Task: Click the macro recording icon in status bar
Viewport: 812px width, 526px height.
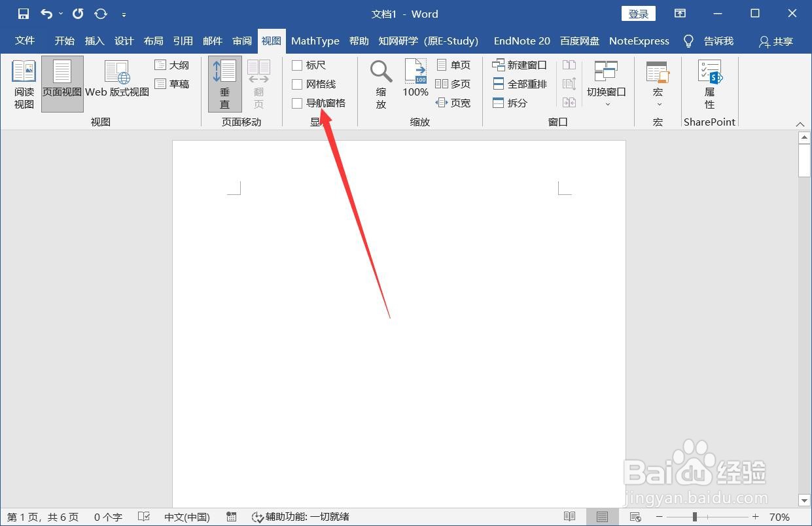Action: point(231,517)
